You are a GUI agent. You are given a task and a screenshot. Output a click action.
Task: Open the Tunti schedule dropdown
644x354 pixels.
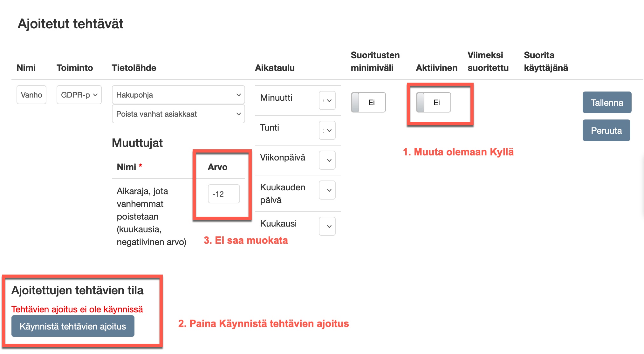click(327, 130)
